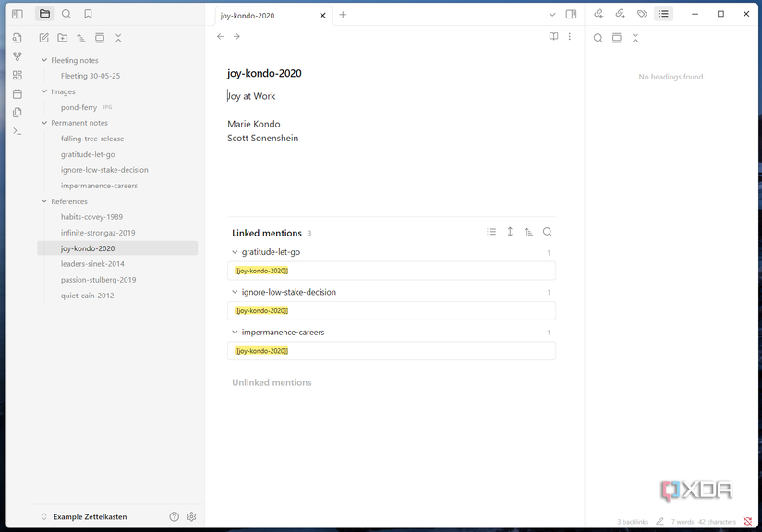Screen dimensions: 762x532
Task: Click the new note icon in file explorer
Action: pos(44,38)
